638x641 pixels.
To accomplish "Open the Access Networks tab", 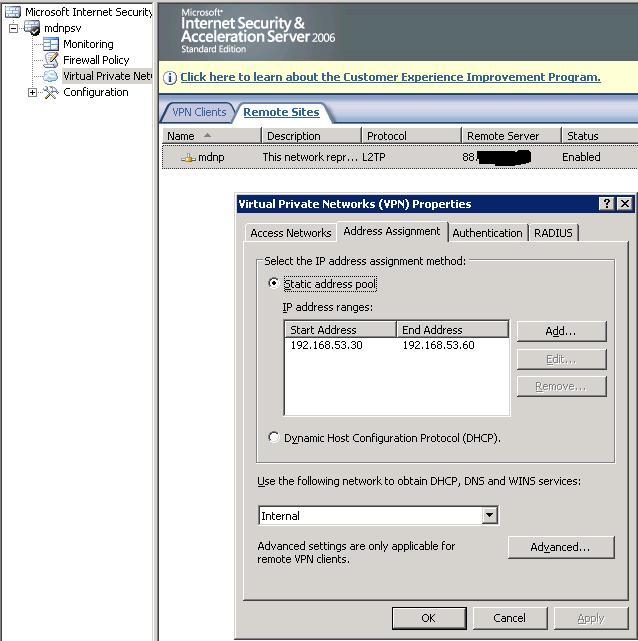I will coord(291,233).
